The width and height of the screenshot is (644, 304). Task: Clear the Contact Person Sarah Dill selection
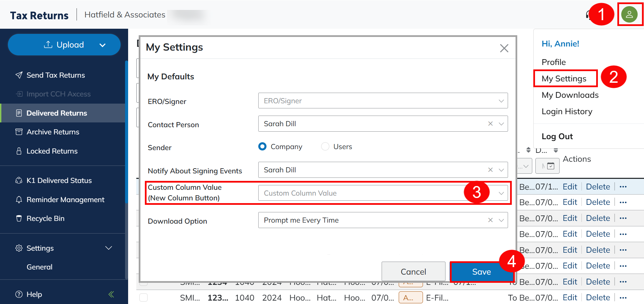pyautogui.click(x=490, y=124)
